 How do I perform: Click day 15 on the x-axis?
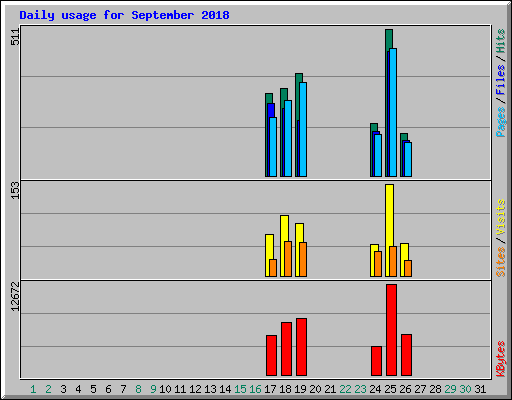[x=240, y=389]
